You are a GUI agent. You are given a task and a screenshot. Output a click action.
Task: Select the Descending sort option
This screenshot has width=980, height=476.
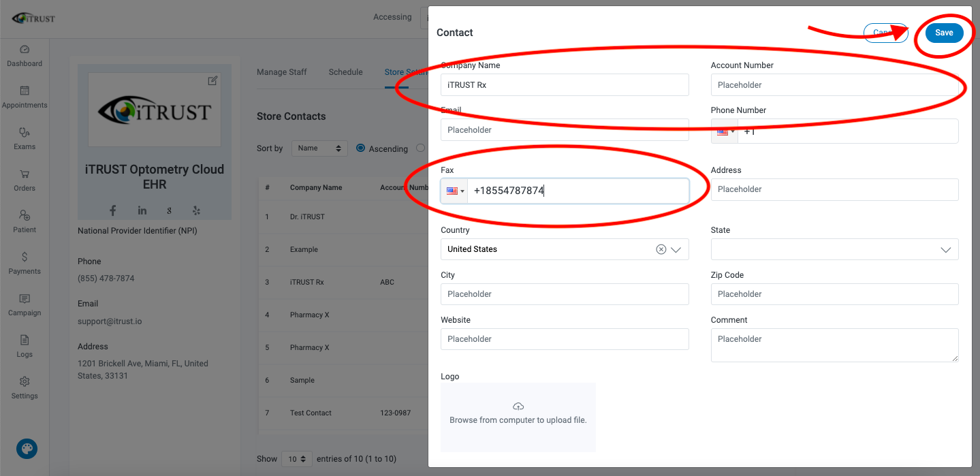click(x=420, y=148)
